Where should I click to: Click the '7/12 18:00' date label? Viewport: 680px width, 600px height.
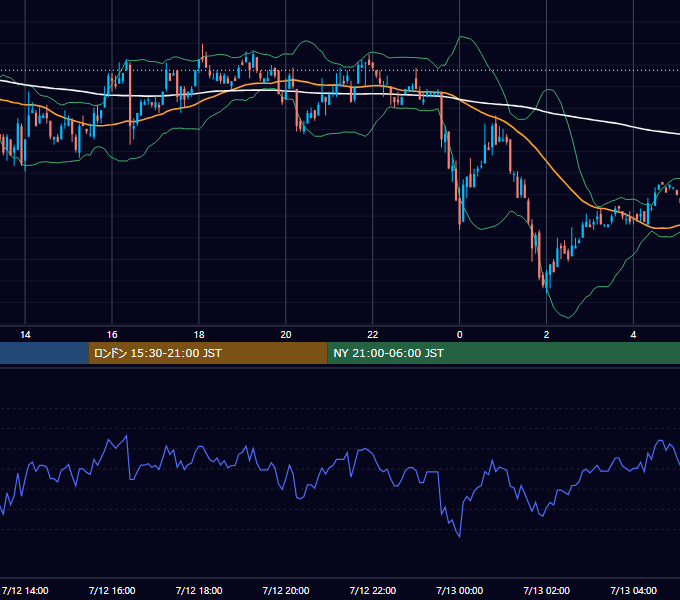199,590
